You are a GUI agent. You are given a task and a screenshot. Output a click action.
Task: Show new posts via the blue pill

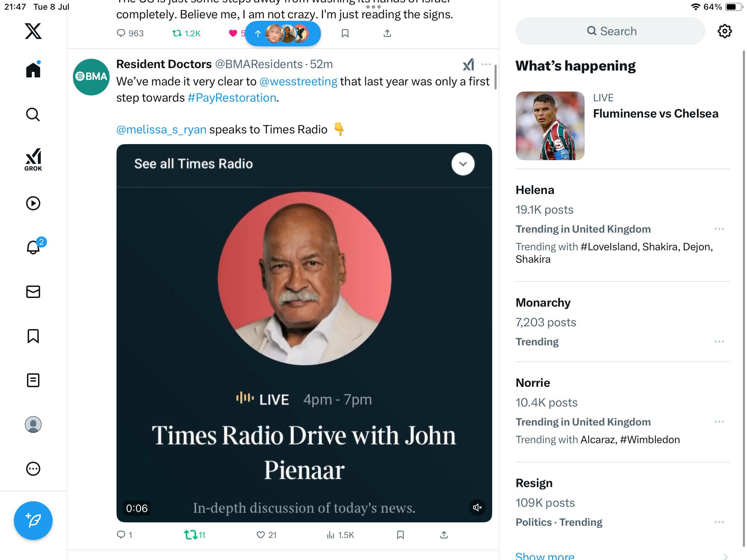283,34
